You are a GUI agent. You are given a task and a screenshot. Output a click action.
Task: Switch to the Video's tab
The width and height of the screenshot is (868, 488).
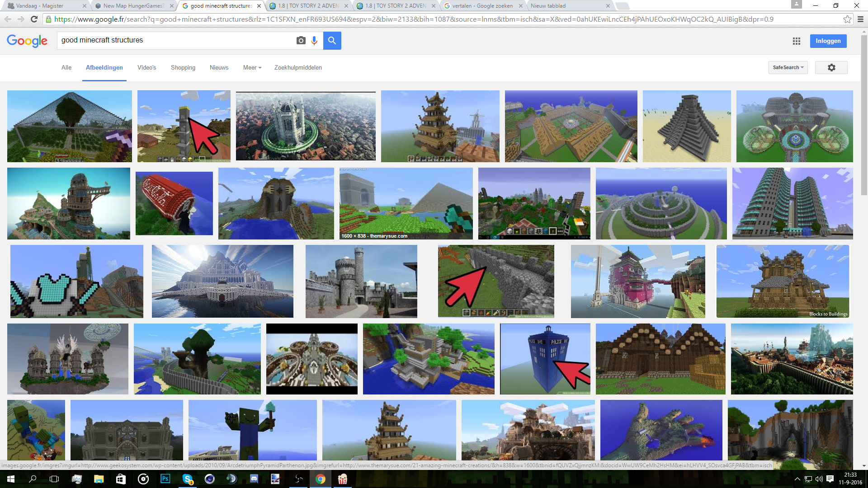coord(146,67)
